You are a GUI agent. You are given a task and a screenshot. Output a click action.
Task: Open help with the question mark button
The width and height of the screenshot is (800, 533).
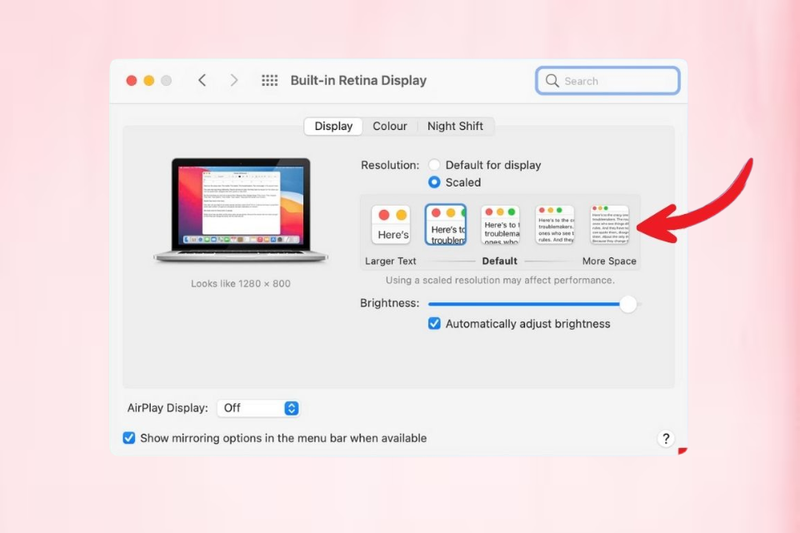[665, 439]
